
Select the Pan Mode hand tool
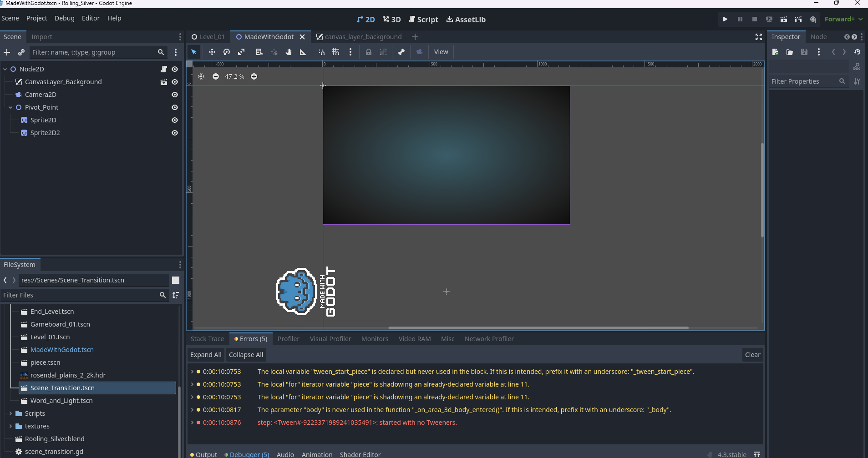point(289,52)
